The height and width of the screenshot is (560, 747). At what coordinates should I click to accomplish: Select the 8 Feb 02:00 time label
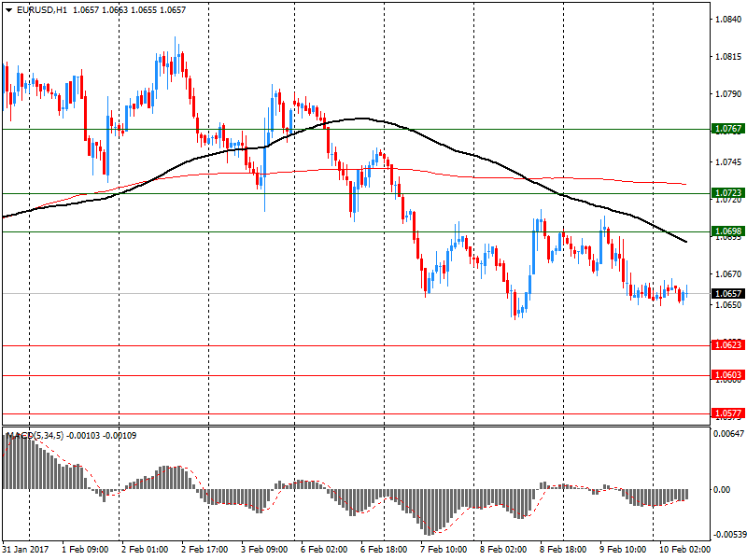[x=503, y=550]
